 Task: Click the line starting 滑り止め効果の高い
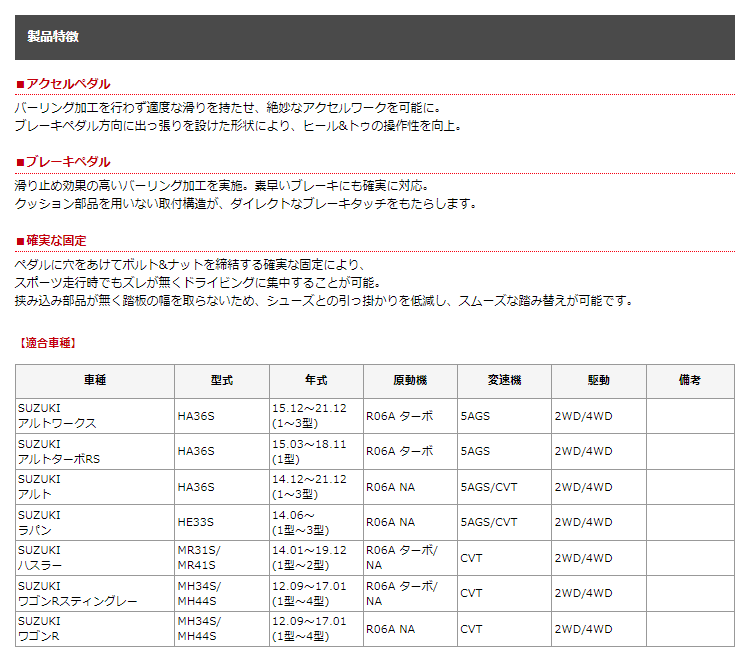point(222,186)
